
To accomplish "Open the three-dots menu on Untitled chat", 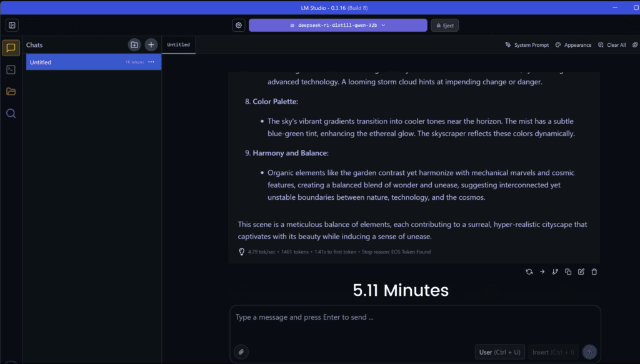I will (151, 62).
